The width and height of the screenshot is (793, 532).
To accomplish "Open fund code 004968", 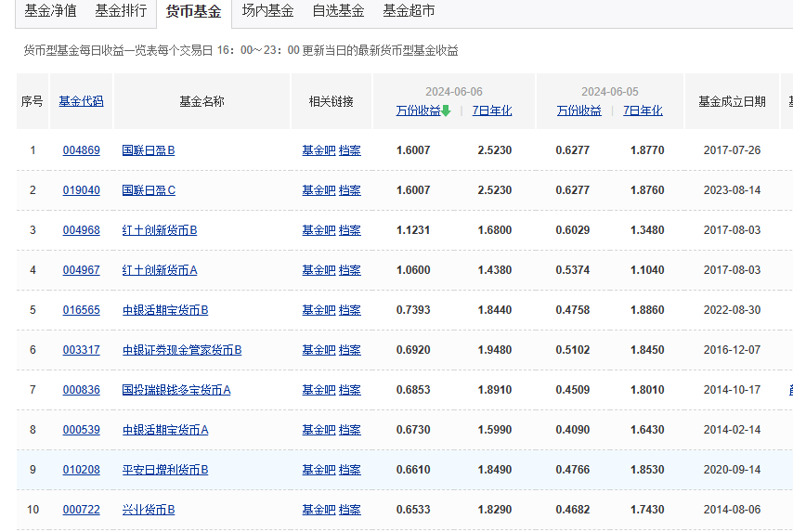I will [x=82, y=230].
